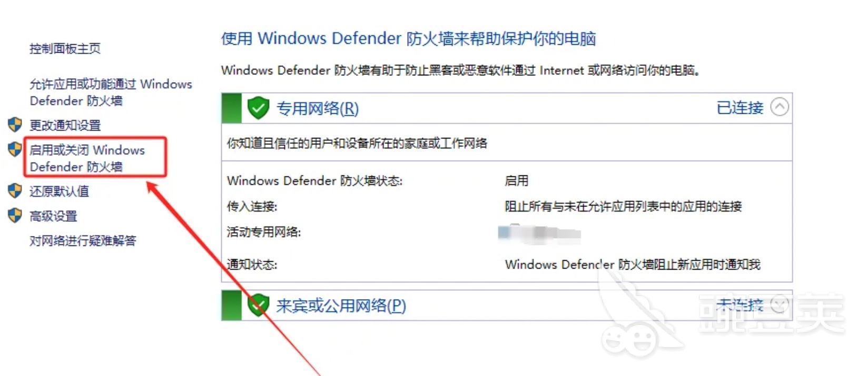Viewport: 868px width, 376px height.
Task: Select the 专用网络(R) heading
Action: (318, 108)
